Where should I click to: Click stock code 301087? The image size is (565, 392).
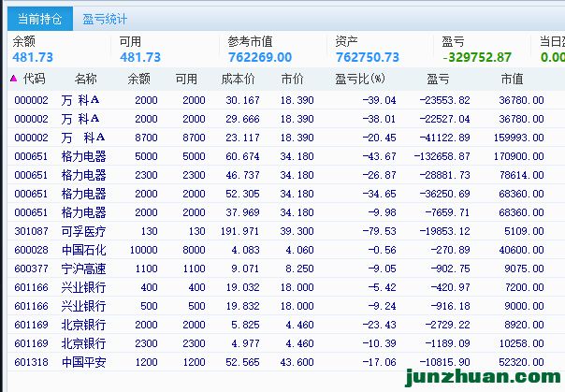point(31,231)
